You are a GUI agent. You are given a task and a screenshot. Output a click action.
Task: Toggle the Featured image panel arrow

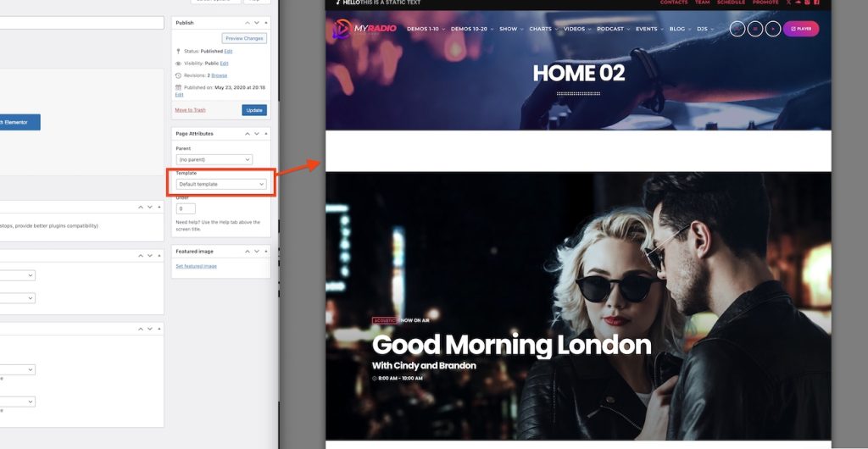point(265,252)
